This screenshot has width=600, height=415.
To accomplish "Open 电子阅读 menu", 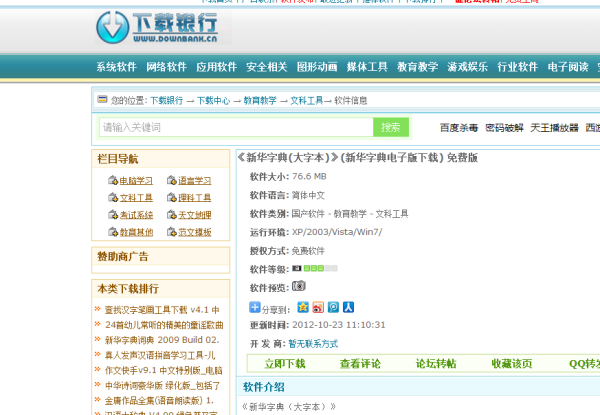I will 568,67.
